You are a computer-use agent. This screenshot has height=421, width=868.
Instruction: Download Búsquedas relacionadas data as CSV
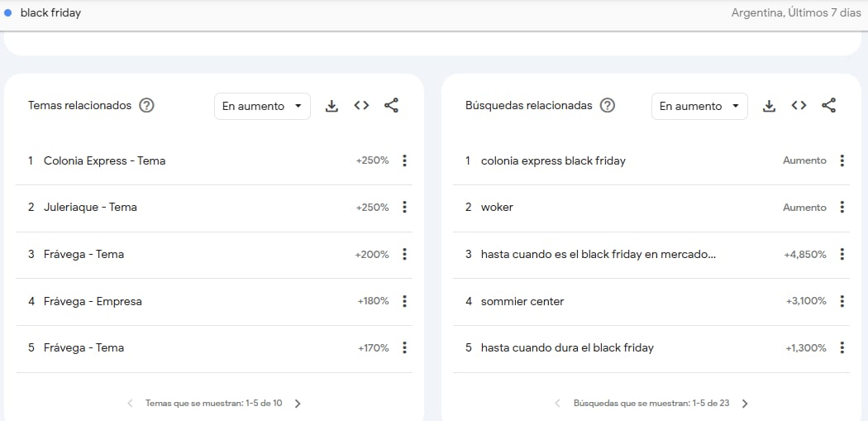769,106
